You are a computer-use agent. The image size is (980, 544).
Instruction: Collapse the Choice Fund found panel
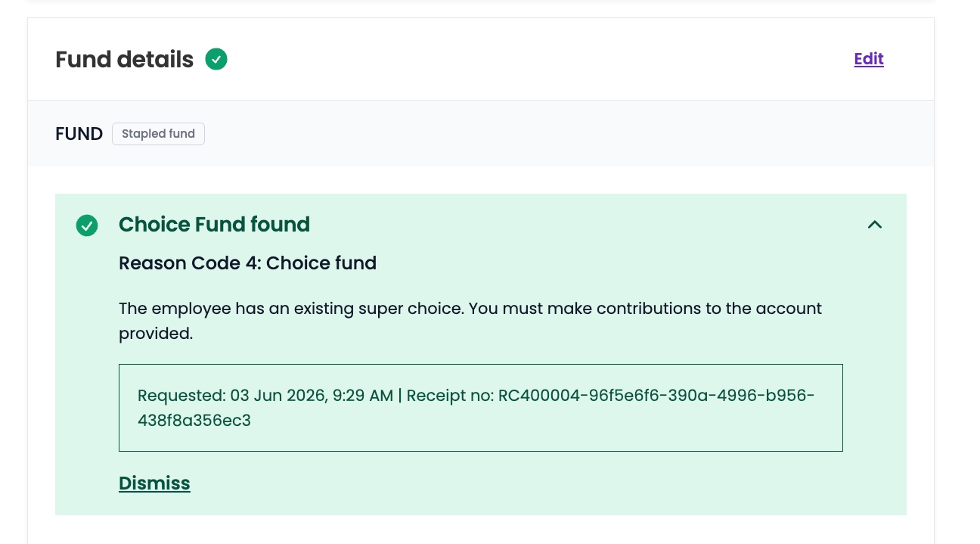875,225
